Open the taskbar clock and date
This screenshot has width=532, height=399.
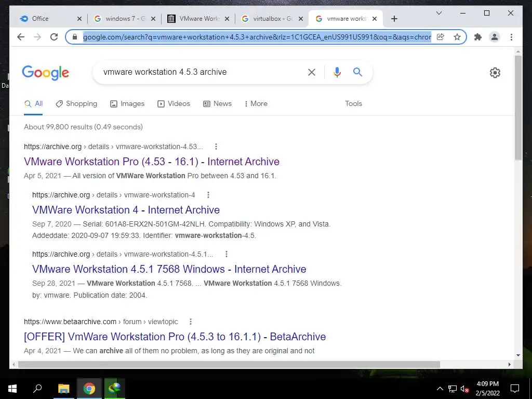487,389
